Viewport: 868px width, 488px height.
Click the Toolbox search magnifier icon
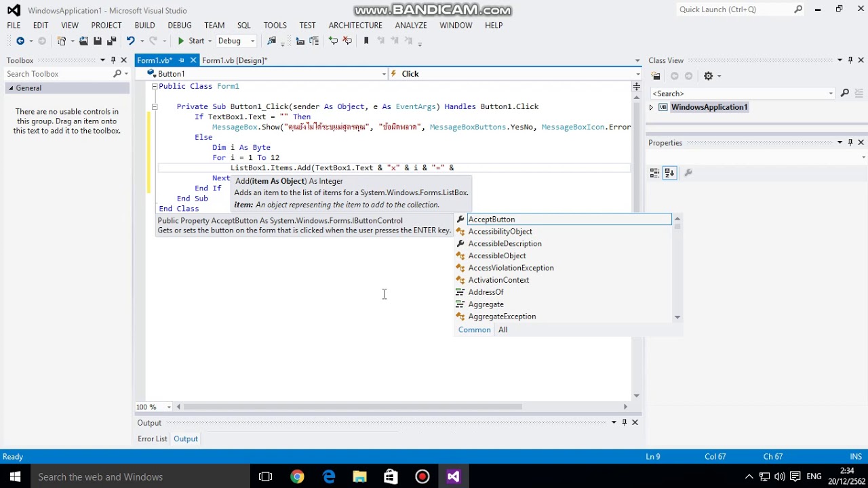click(x=117, y=74)
